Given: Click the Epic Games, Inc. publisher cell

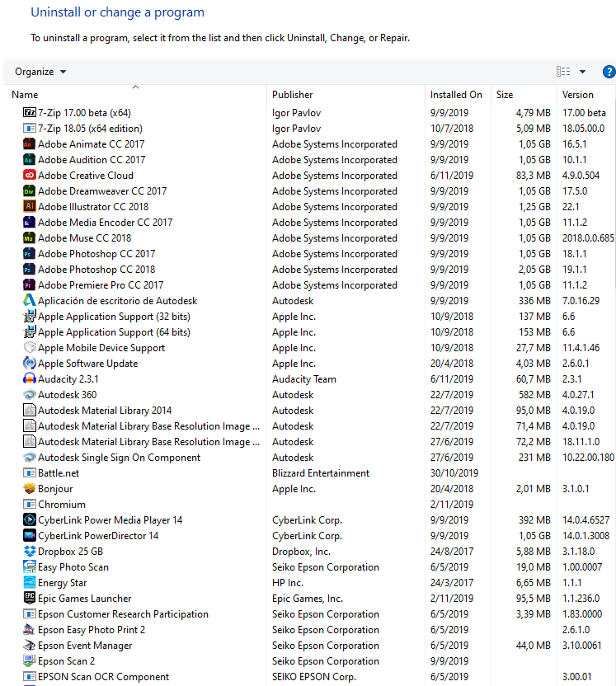Looking at the screenshot, I should pos(307,599).
